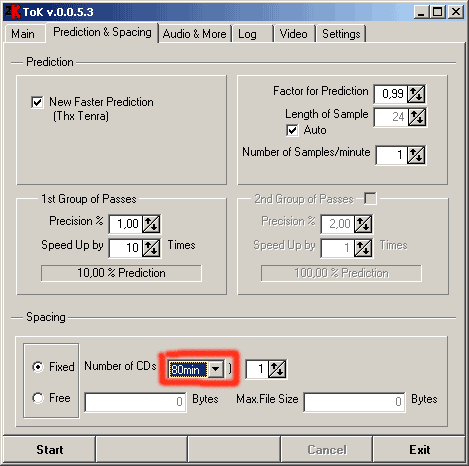
Task: Click the 10,00 % Prediction progress bar
Action: [x=121, y=273]
